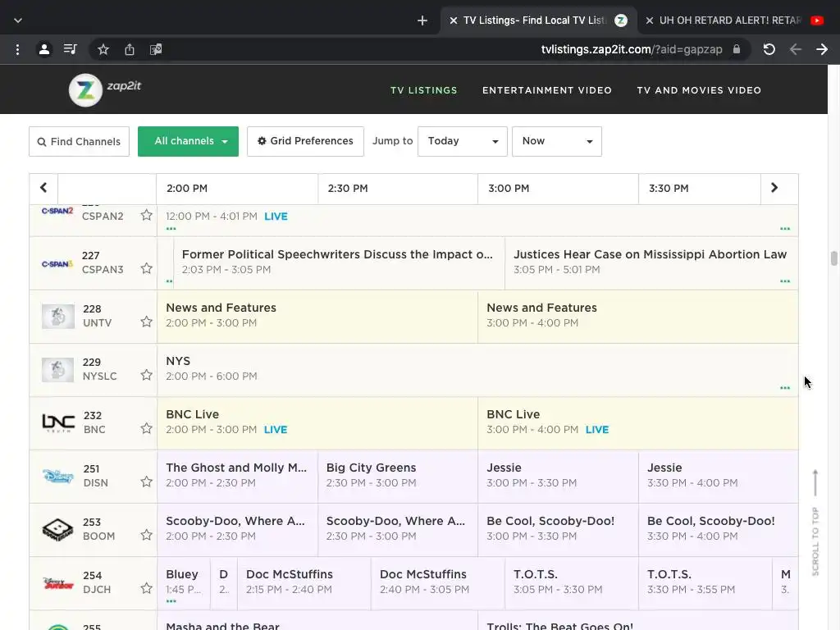Open the Today date dropdown

[x=463, y=141]
